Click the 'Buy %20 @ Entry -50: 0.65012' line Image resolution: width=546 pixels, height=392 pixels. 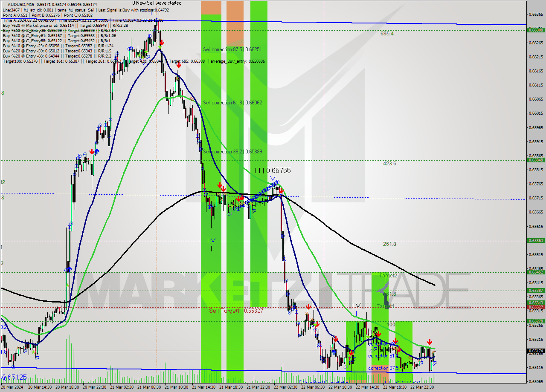[57, 51]
